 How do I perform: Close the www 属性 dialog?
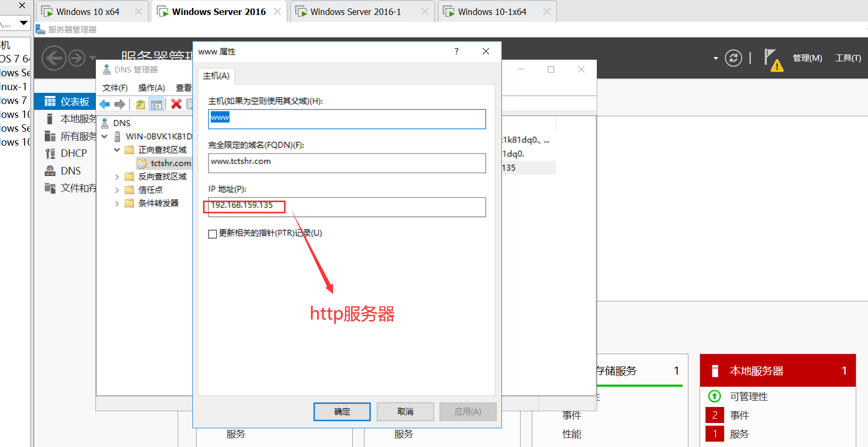pos(486,51)
